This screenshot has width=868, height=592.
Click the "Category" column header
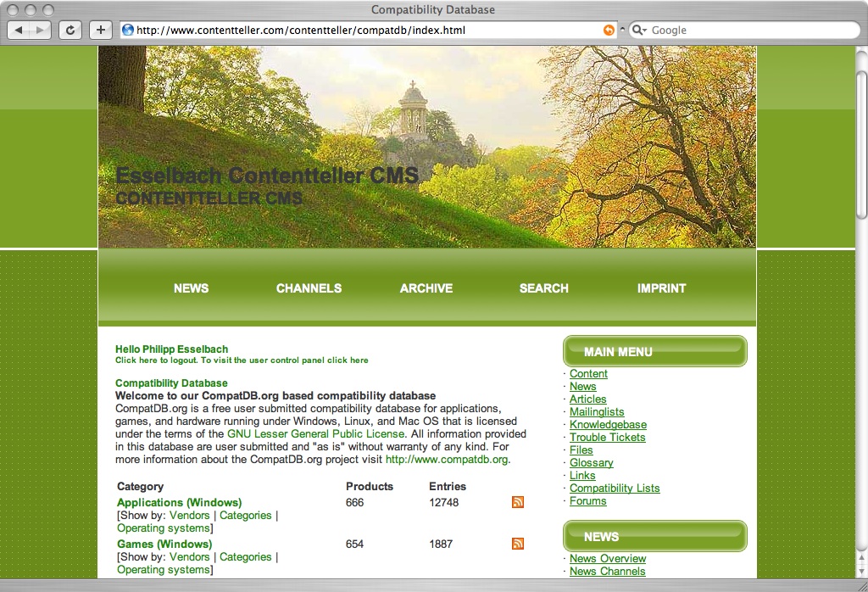[140, 487]
